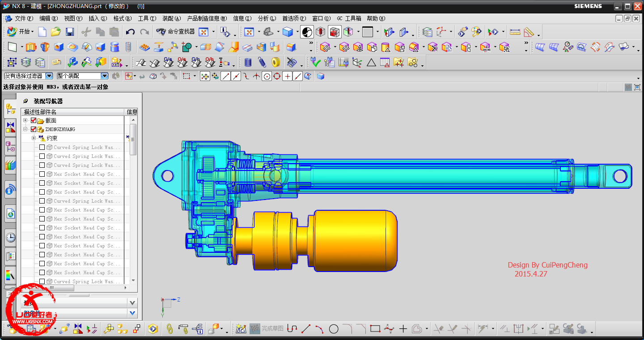Click the 描述性部件名 column header

tap(72, 112)
